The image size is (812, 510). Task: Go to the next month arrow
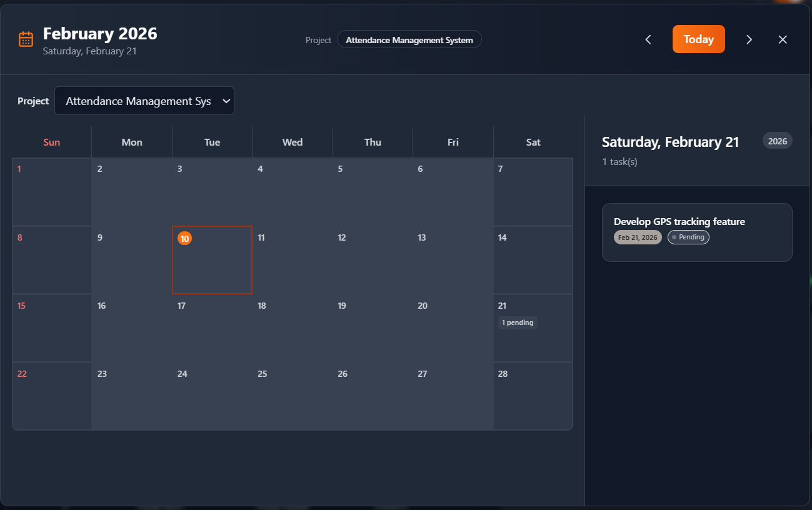tap(749, 39)
